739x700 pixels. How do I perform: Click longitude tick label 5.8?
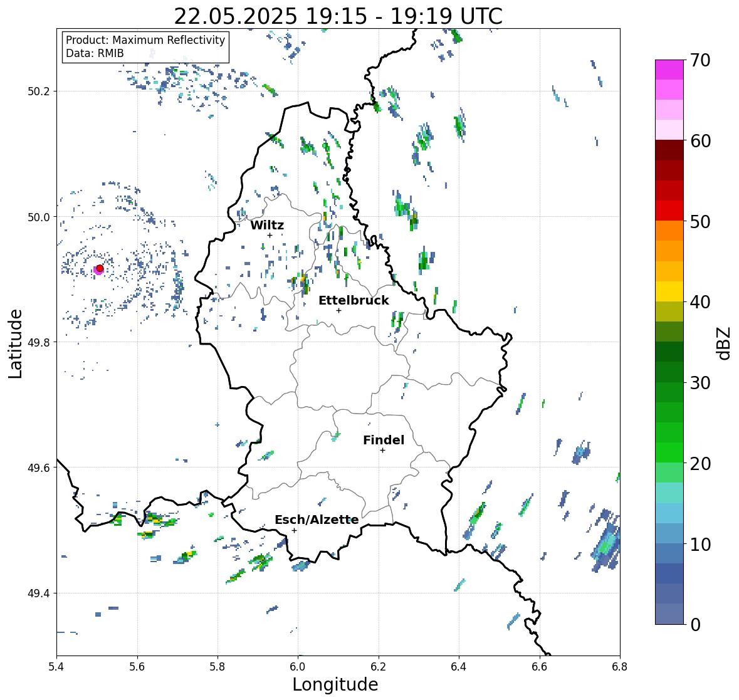(x=218, y=667)
